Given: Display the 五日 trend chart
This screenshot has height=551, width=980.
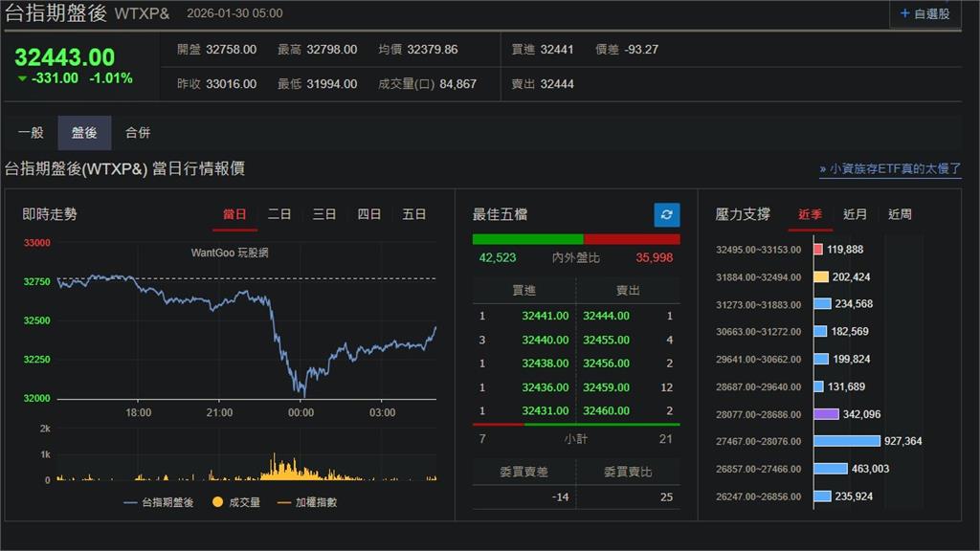Looking at the screenshot, I should pos(413,214).
